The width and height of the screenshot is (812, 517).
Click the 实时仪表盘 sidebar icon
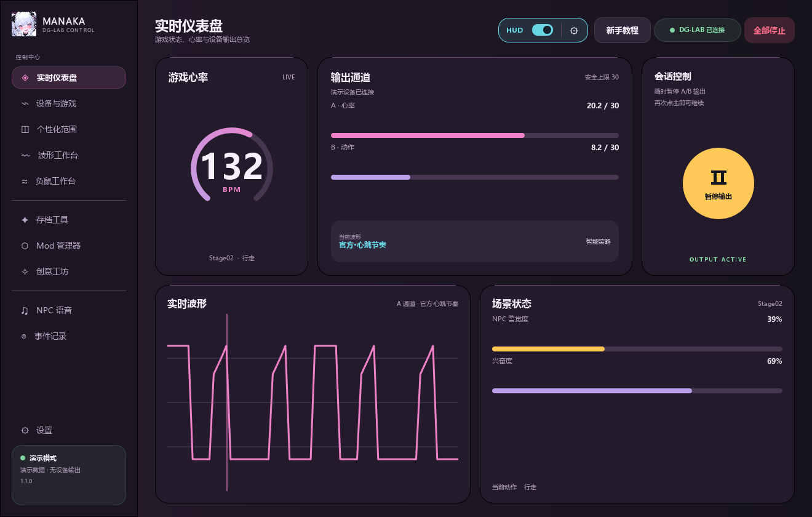coord(25,78)
